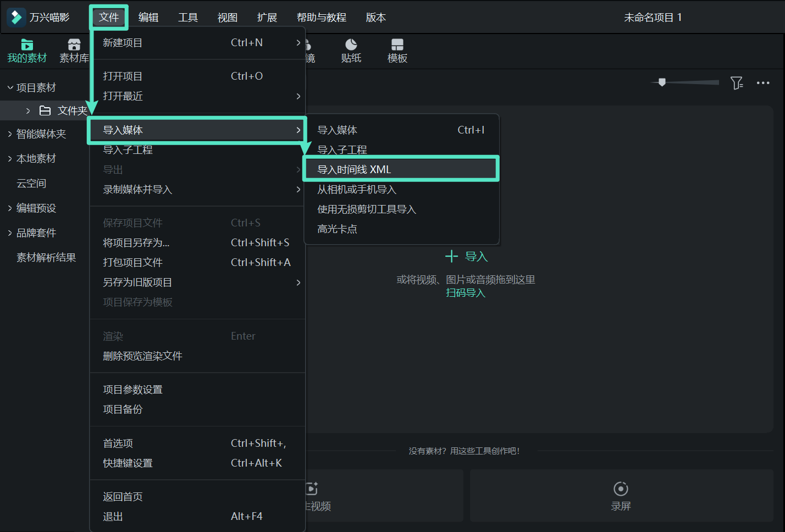Select 云空间 in the sidebar
The image size is (785, 532).
click(x=31, y=184)
